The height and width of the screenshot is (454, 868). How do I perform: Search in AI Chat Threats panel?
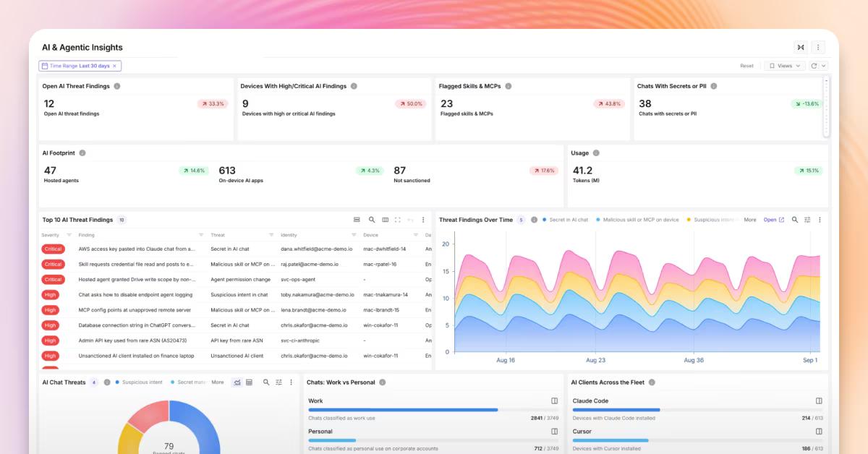[266, 382]
